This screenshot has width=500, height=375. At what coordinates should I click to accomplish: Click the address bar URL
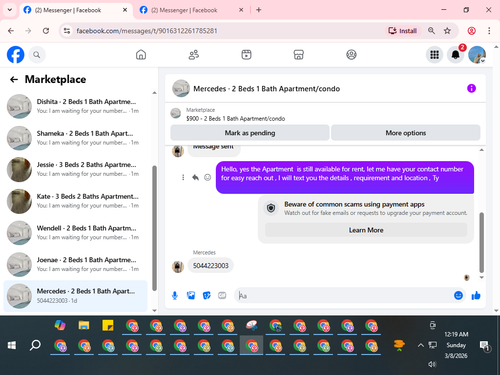click(x=147, y=31)
